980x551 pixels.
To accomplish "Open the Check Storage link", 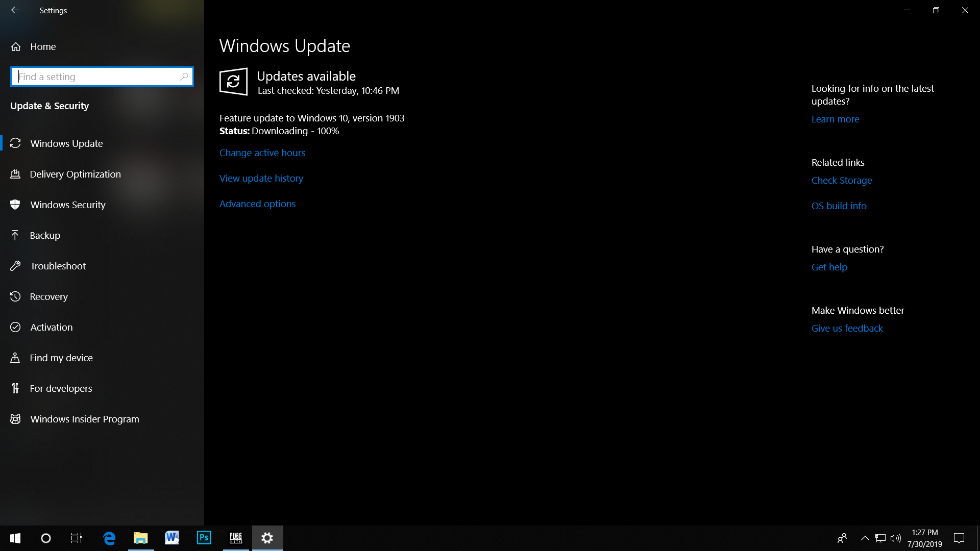I will pyautogui.click(x=842, y=180).
